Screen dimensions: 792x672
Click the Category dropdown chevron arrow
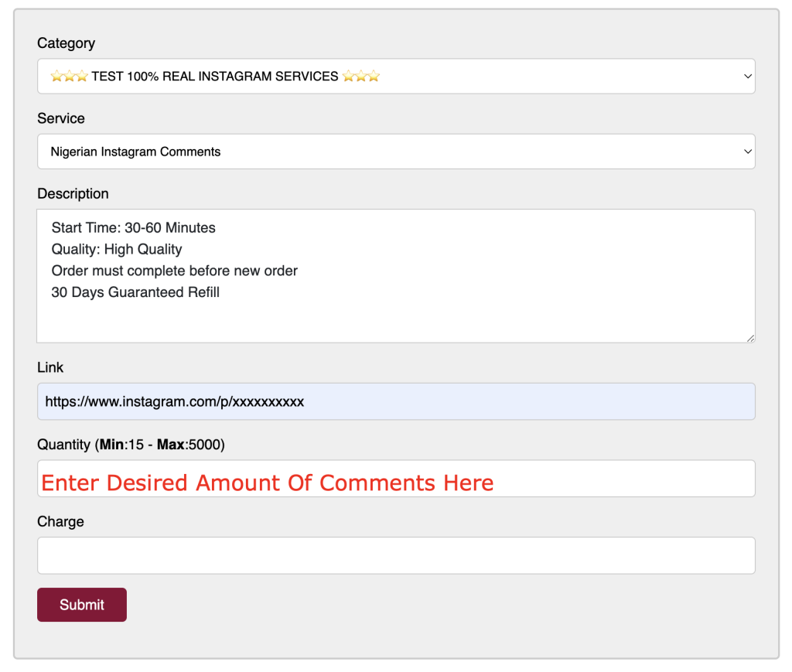point(747,77)
